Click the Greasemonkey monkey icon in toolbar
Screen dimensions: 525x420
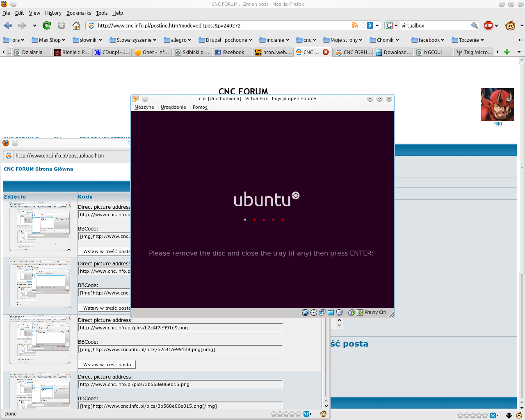(510, 25)
